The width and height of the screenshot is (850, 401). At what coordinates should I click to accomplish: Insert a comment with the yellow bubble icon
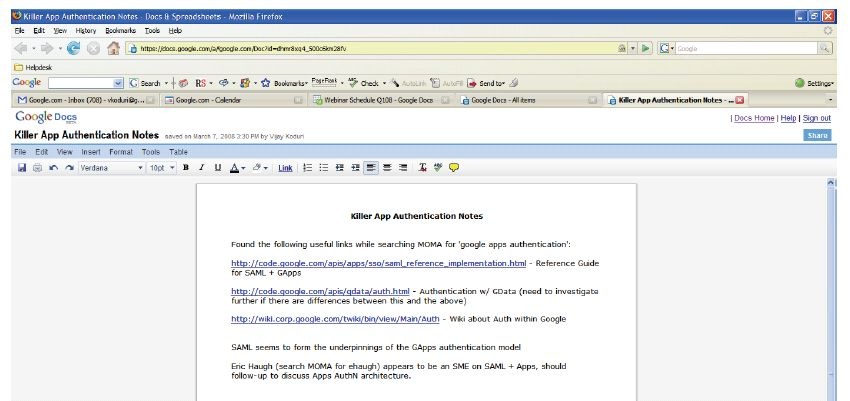(x=454, y=168)
